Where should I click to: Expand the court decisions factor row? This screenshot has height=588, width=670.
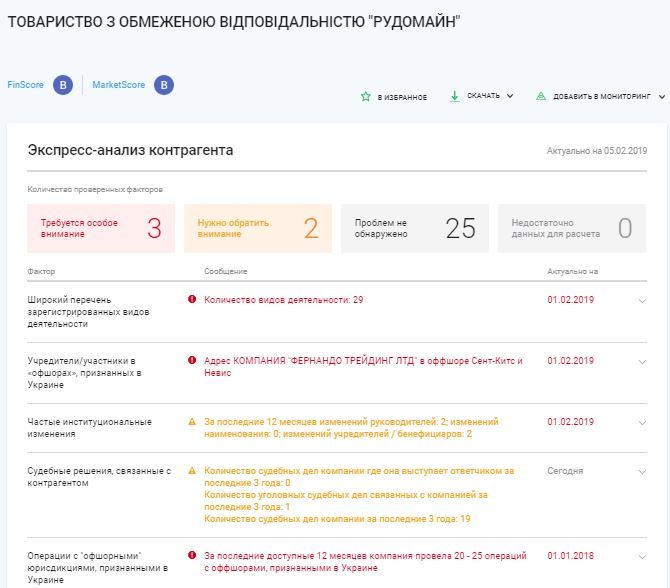point(642,472)
